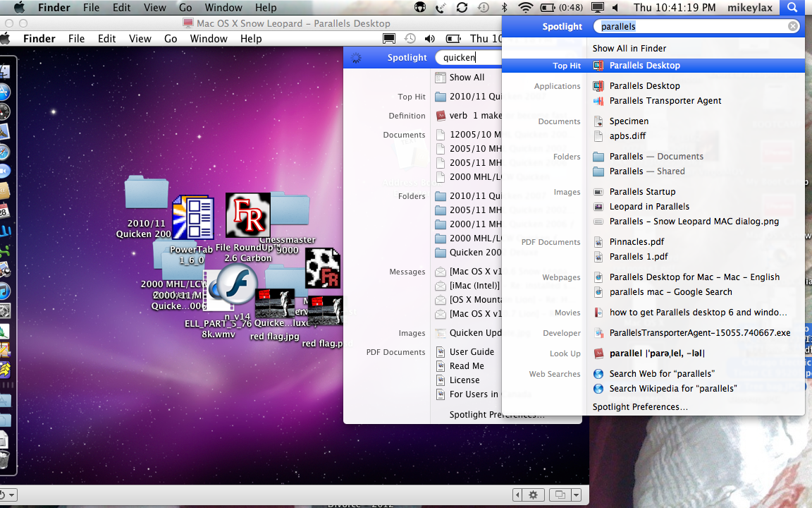
Task: Select the Parallels 1.pdf result
Action: [638, 257]
